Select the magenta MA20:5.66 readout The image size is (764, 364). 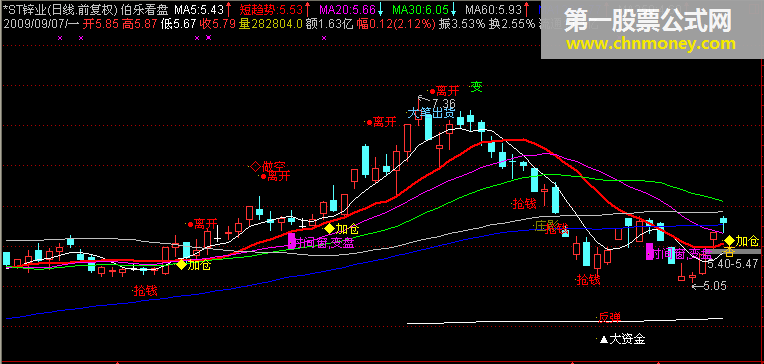pos(347,10)
